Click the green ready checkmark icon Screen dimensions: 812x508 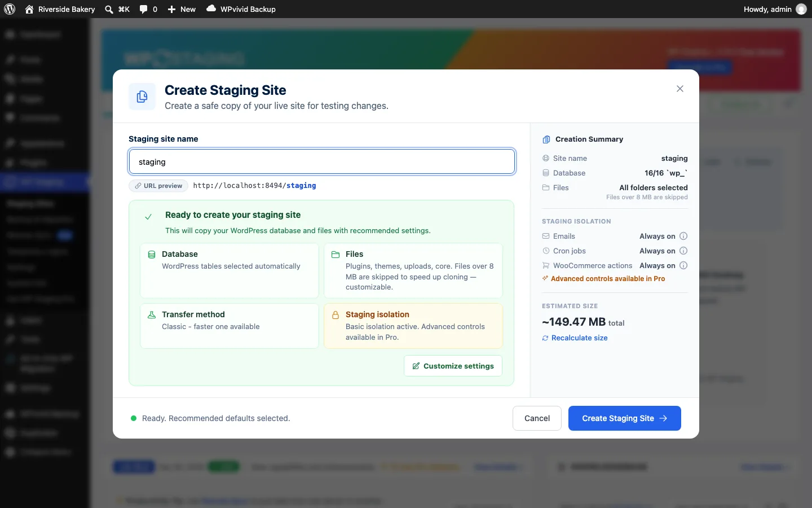tap(148, 217)
